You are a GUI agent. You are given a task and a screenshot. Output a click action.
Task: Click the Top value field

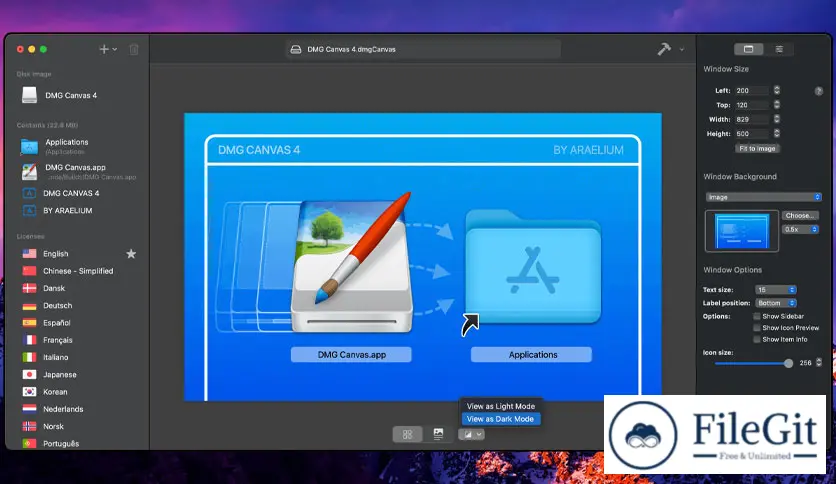pyautogui.click(x=752, y=105)
